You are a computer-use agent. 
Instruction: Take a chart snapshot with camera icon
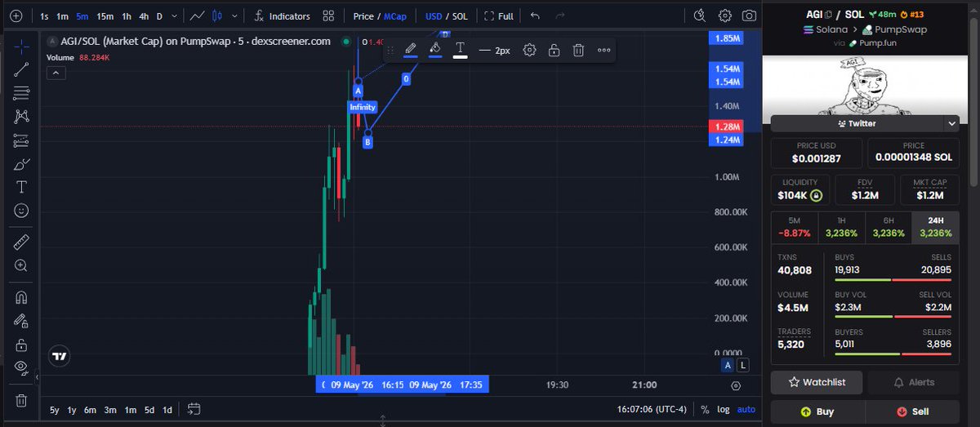749,16
